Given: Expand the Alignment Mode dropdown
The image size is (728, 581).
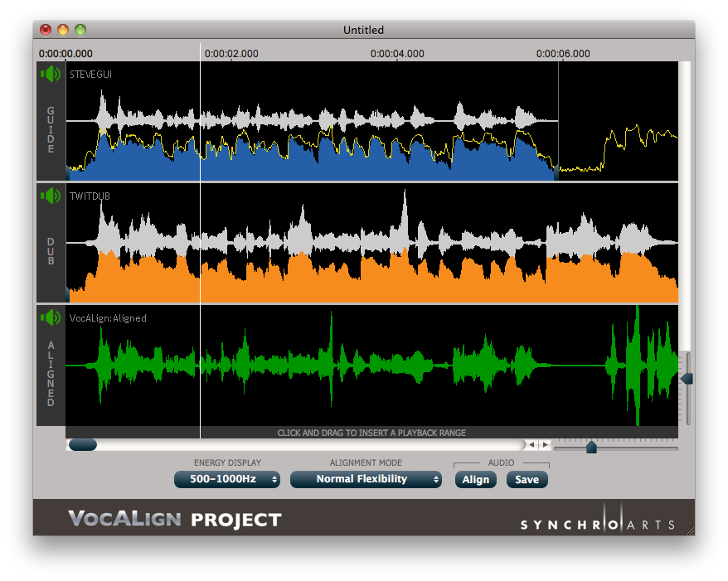Looking at the screenshot, I should (366, 479).
